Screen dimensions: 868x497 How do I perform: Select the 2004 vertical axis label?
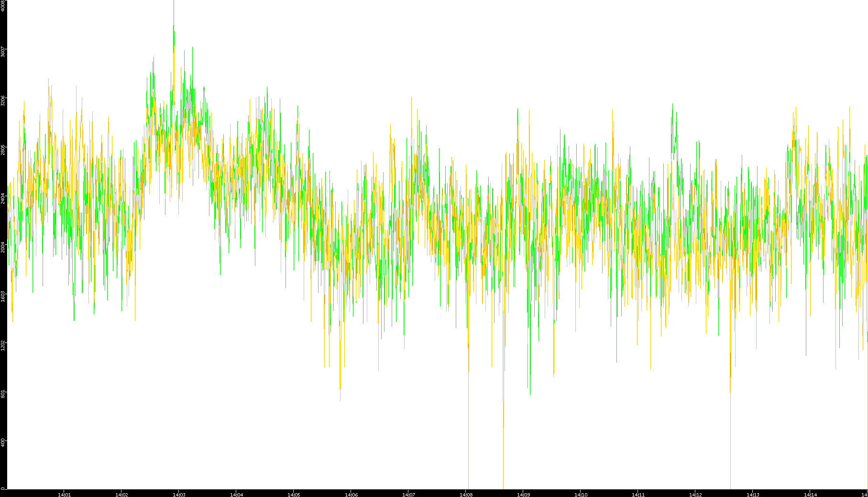(3, 247)
